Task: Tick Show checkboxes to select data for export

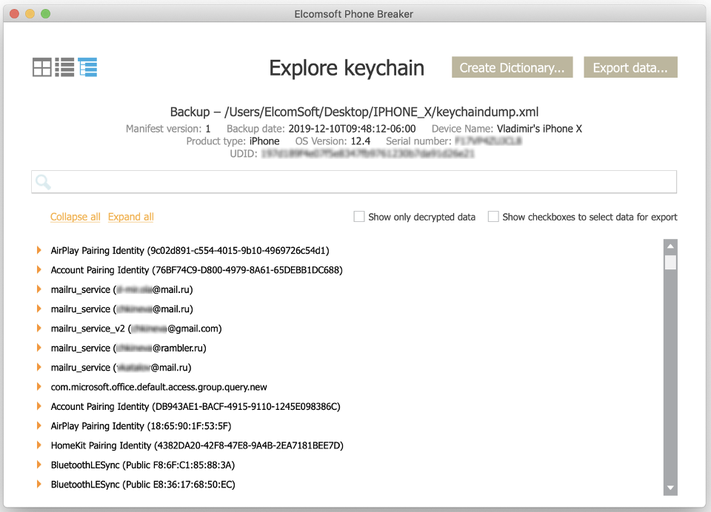Action: pos(494,217)
